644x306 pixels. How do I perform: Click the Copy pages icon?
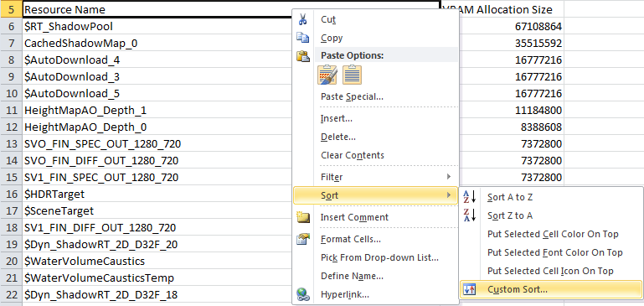tap(302, 38)
